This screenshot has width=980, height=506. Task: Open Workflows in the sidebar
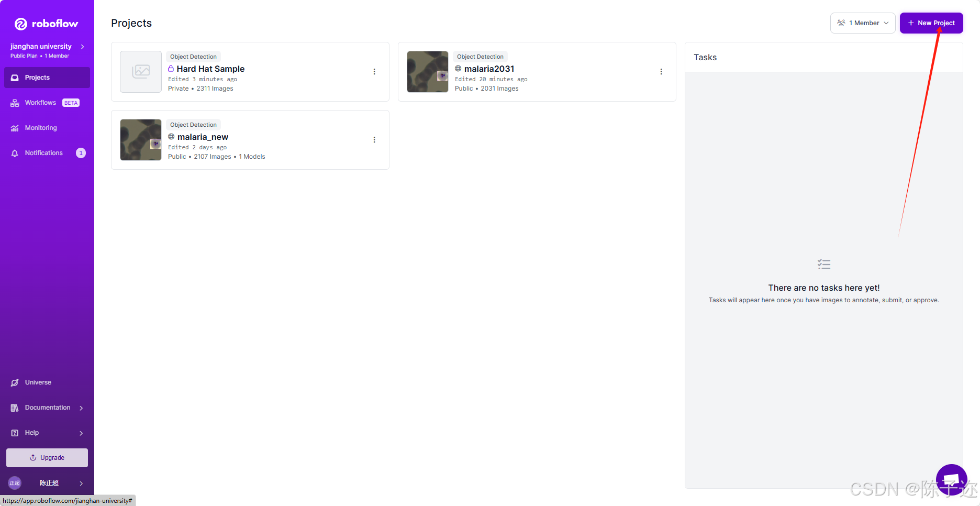click(x=47, y=103)
